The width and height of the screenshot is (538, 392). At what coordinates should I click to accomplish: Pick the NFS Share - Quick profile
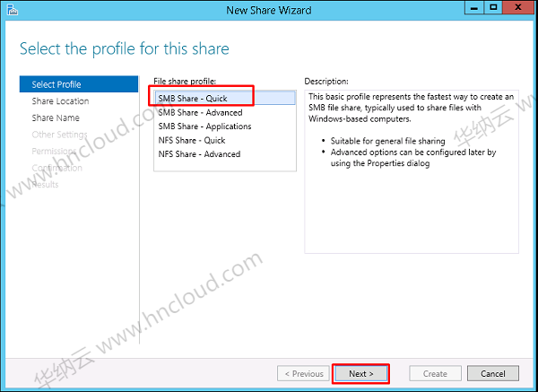point(225,141)
